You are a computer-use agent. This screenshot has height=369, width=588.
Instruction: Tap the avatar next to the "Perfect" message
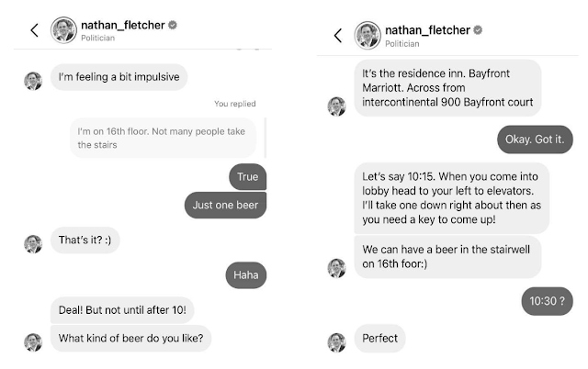(x=337, y=341)
